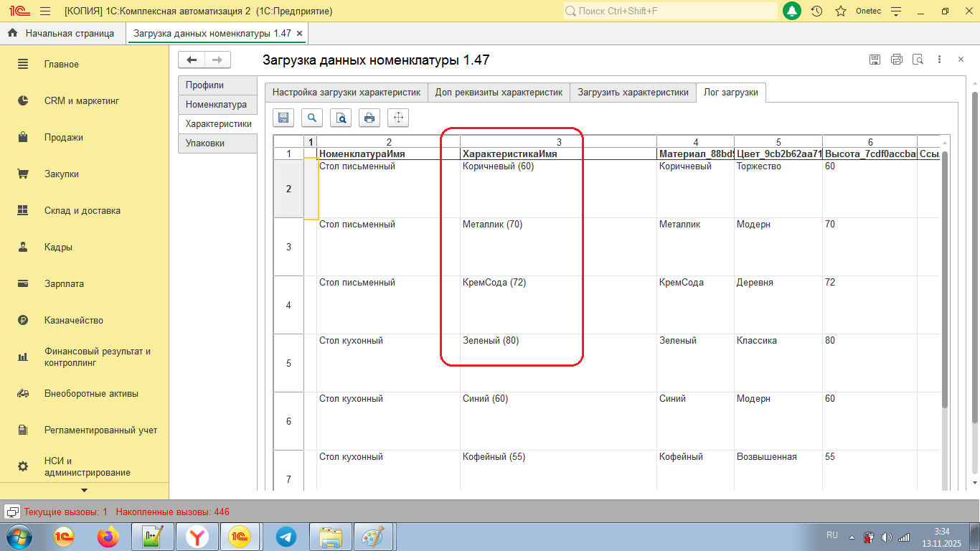This screenshot has width=980, height=551.
Task: Select the cell Металлик (70)
Action: coord(559,247)
